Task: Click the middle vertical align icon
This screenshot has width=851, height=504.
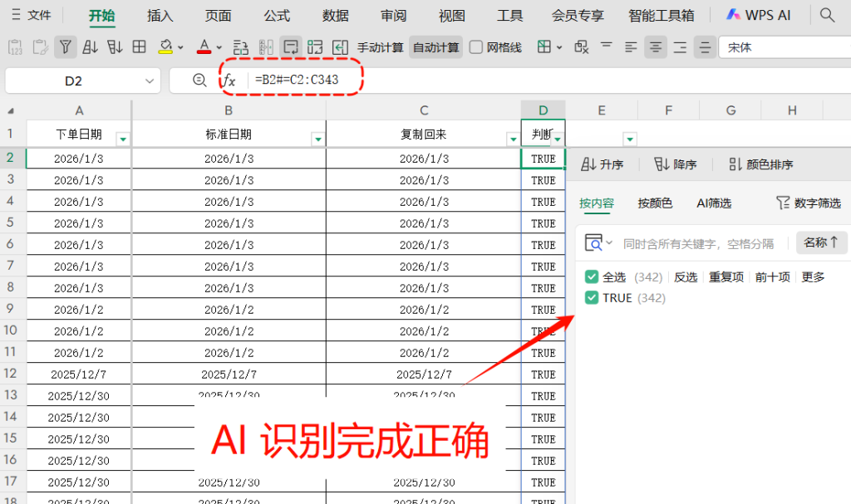Action: tap(705, 47)
